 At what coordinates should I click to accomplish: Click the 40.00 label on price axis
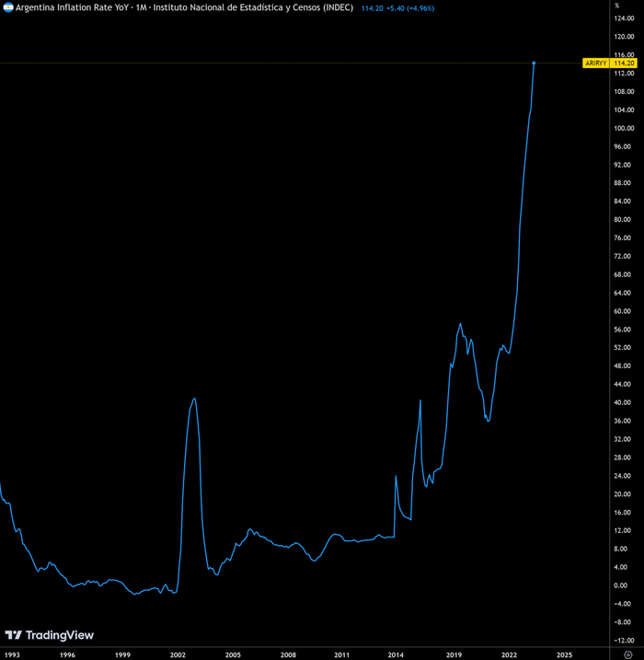coord(623,402)
